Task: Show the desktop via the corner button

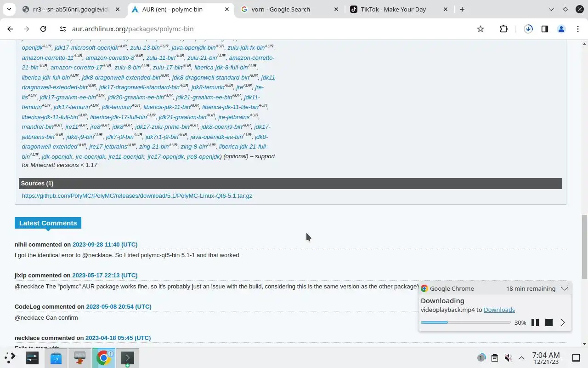Action: 576,357
